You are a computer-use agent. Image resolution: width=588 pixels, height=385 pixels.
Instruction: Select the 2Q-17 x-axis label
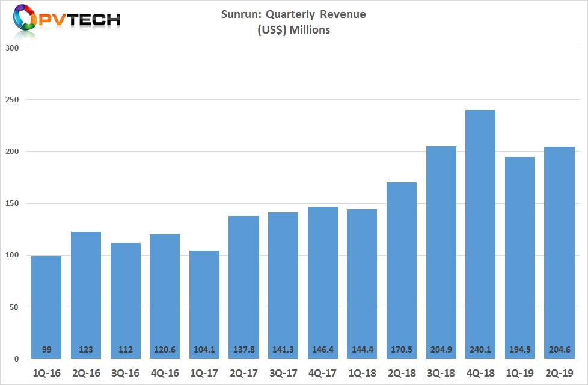coord(243,373)
